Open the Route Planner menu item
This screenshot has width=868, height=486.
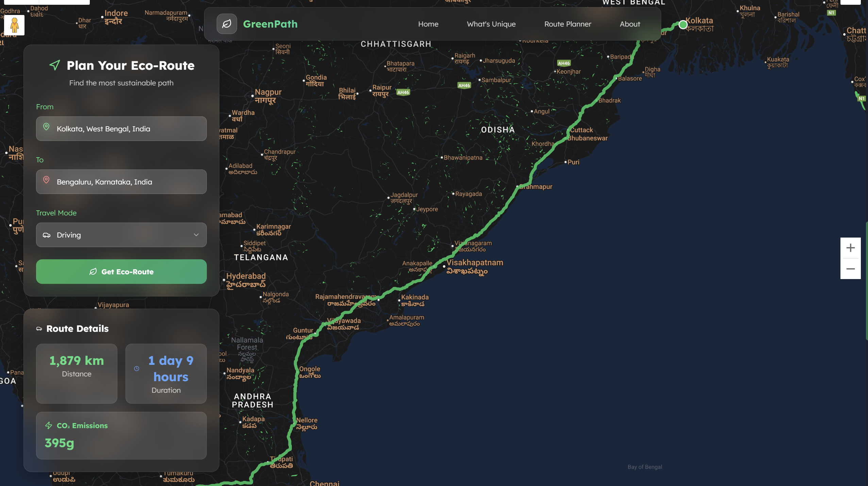(x=567, y=24)
